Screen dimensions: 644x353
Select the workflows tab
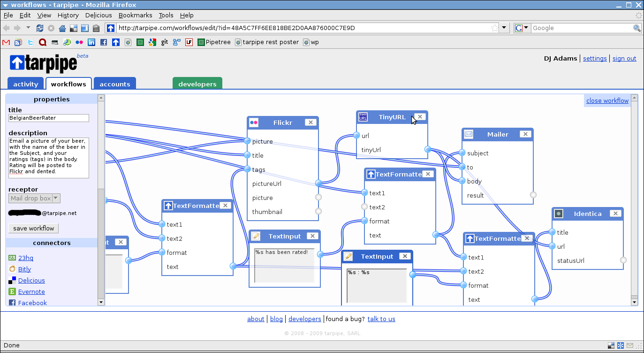[68, 84]
